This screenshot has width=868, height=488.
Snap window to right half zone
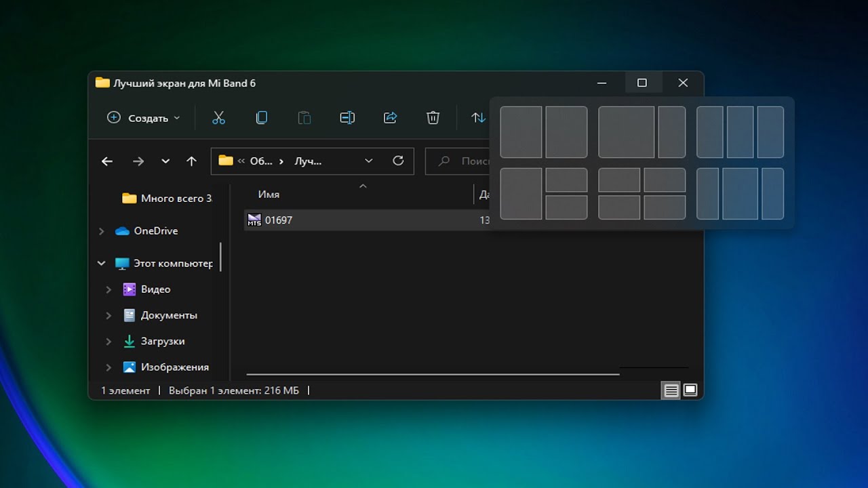pyautogui.click(x=566, y=132)
